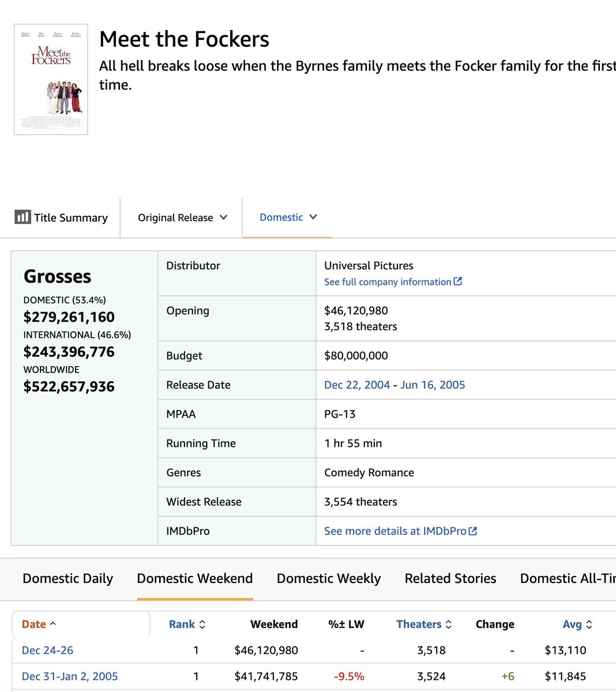Viewport: 616px width, 692px height.
Task: Click the PG-13 MPAA rating value
Action: [340, 414]
